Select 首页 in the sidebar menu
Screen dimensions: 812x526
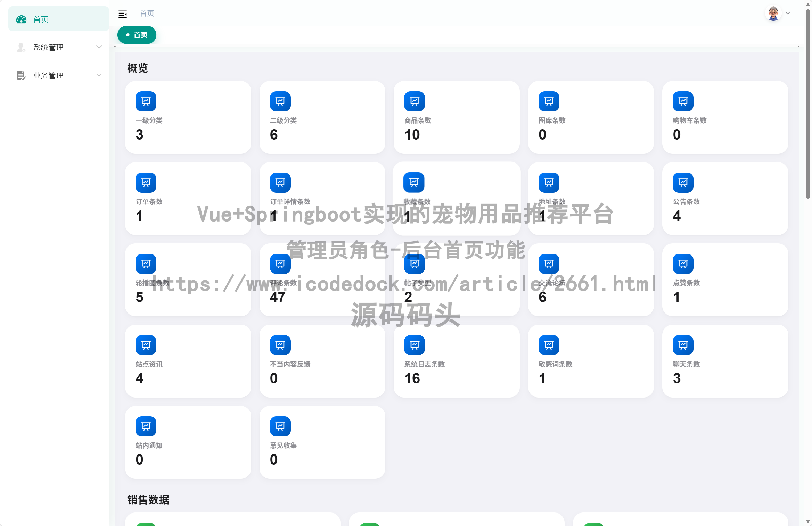tap(40, 19)
